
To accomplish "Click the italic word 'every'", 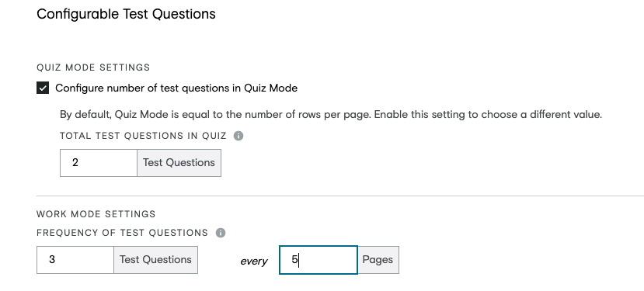I will pyautogui.click(x=254, y=261).
